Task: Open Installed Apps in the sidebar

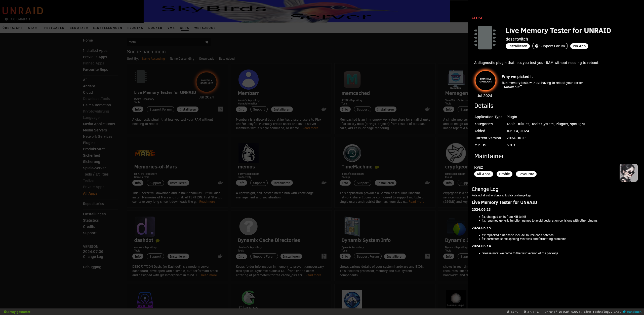Action: 95,51
